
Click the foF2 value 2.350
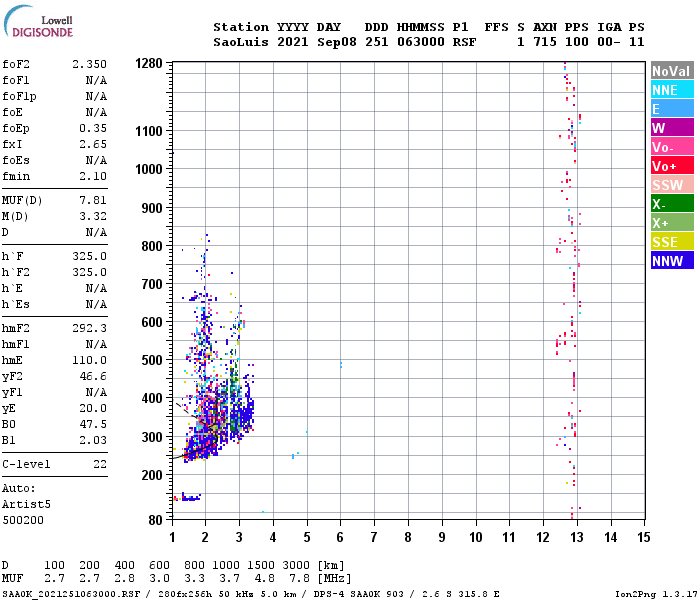89,64
